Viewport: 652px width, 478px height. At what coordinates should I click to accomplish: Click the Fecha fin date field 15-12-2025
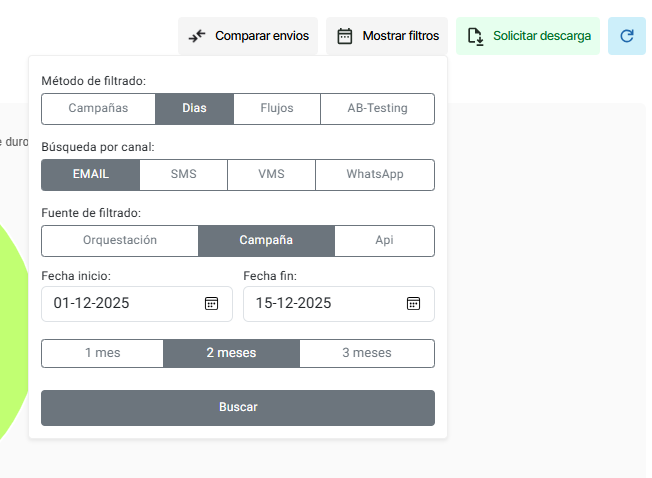339,304
